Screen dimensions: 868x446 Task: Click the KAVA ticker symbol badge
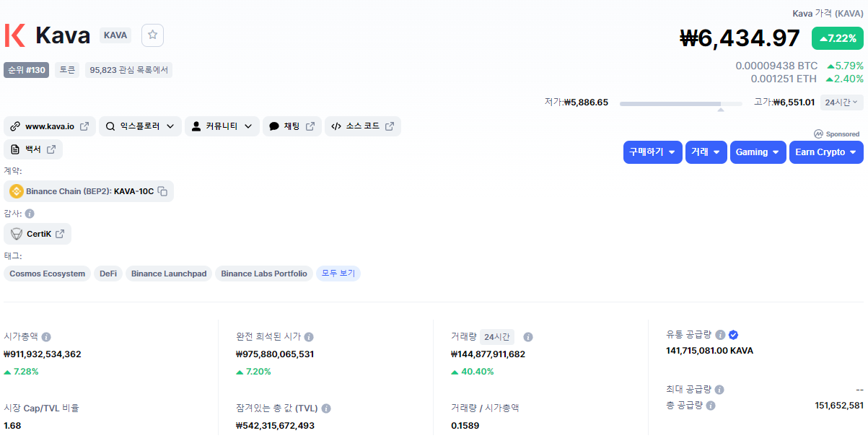point(115,35)
